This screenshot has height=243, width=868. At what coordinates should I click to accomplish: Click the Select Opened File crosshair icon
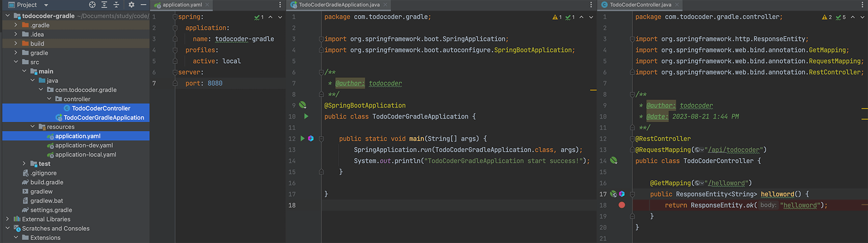(x=92, y=5)
